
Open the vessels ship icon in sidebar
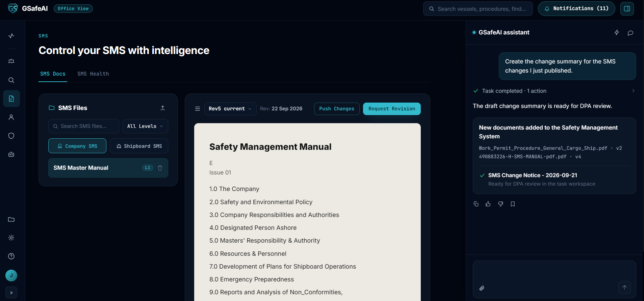click(x=11, y=61)
